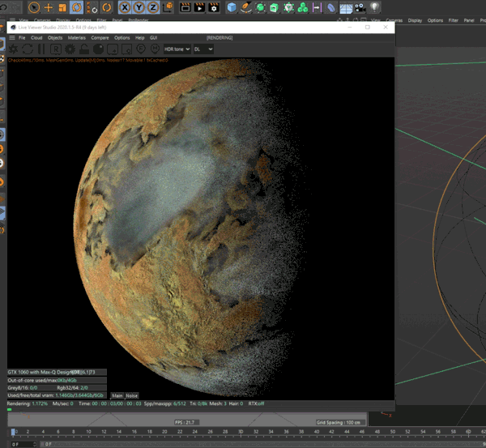Select the Main tab

click(x=117, y=395)
